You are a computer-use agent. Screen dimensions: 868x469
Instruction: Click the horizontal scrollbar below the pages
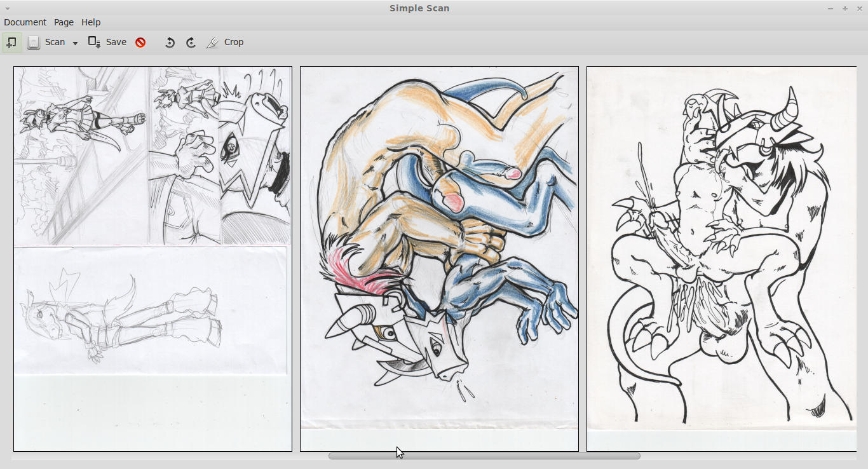pos(484,456)
